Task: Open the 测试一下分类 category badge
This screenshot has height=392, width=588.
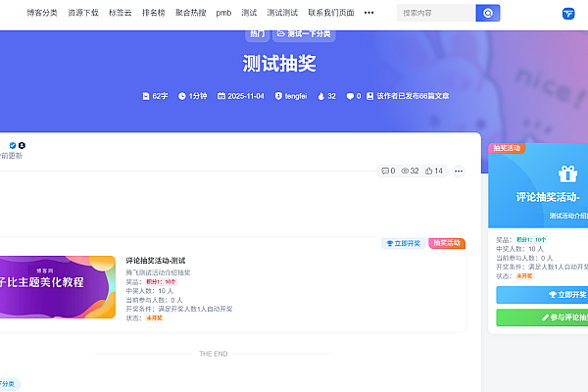Action: [304, 34]
